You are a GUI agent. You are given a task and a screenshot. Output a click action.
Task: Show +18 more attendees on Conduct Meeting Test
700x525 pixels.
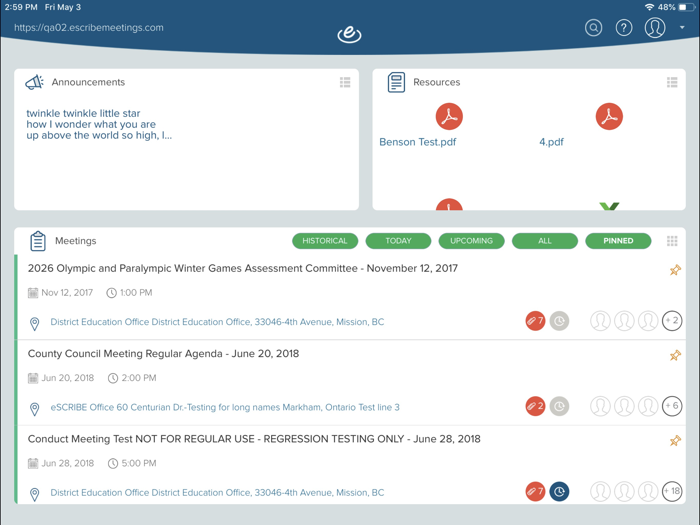pos(672,492)
